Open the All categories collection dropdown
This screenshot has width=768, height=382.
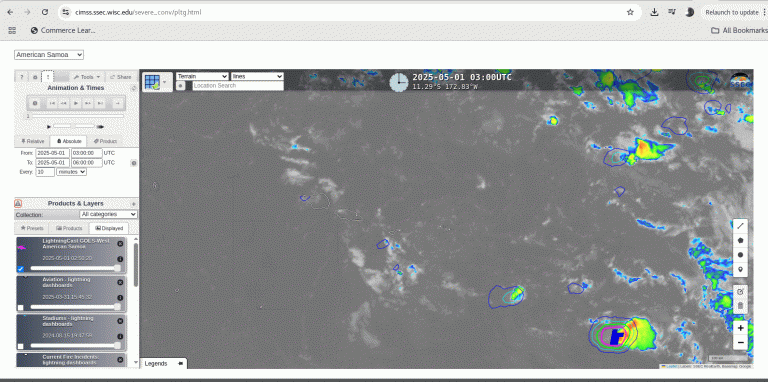click(x=108, y=214)
